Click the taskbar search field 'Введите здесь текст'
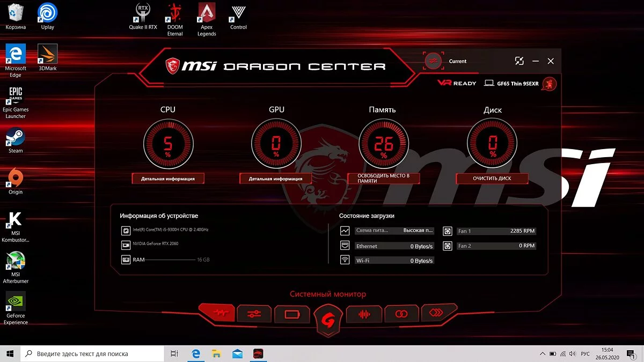644x362 pixels. [x=92, y=353]
